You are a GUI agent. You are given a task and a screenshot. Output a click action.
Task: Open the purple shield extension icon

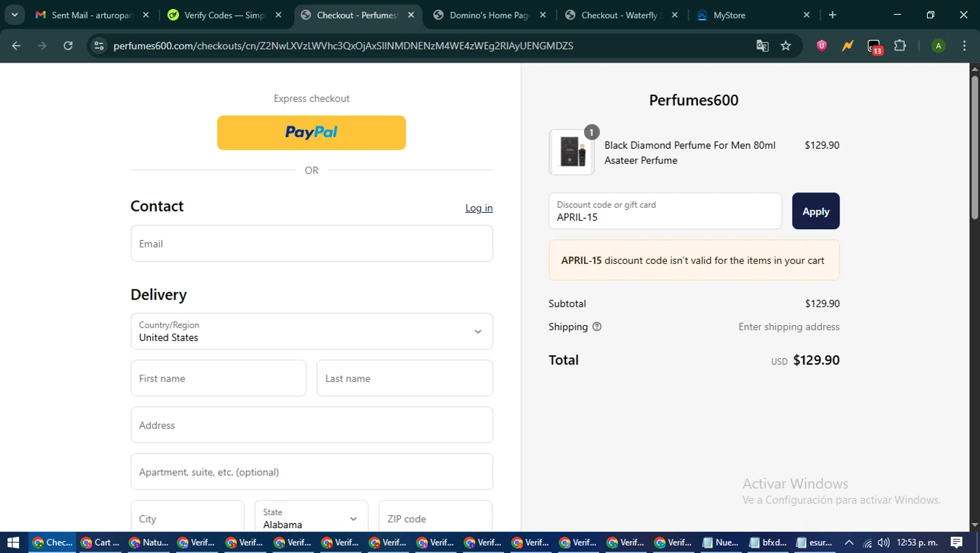pyautogui.click(x=822, y=46)
